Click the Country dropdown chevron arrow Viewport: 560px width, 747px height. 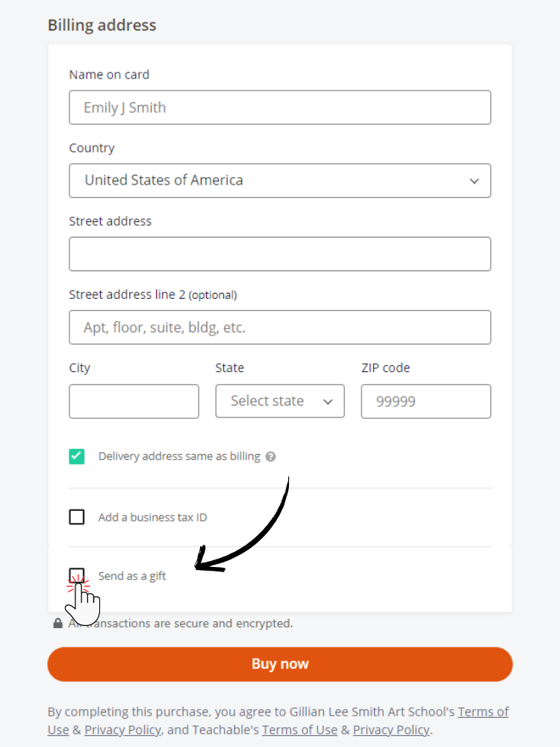point(474,181)
